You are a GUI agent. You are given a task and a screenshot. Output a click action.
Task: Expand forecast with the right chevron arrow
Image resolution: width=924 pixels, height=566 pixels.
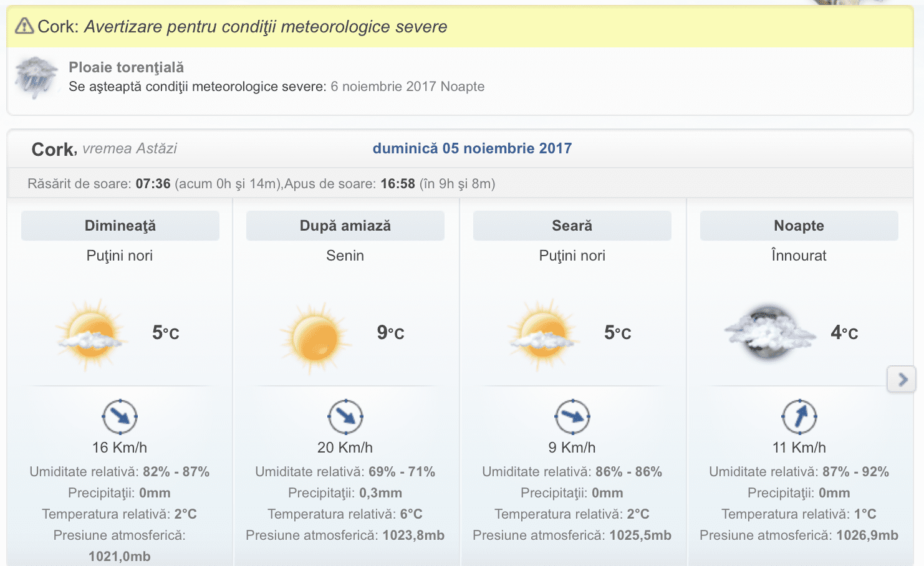click(902, 379)
